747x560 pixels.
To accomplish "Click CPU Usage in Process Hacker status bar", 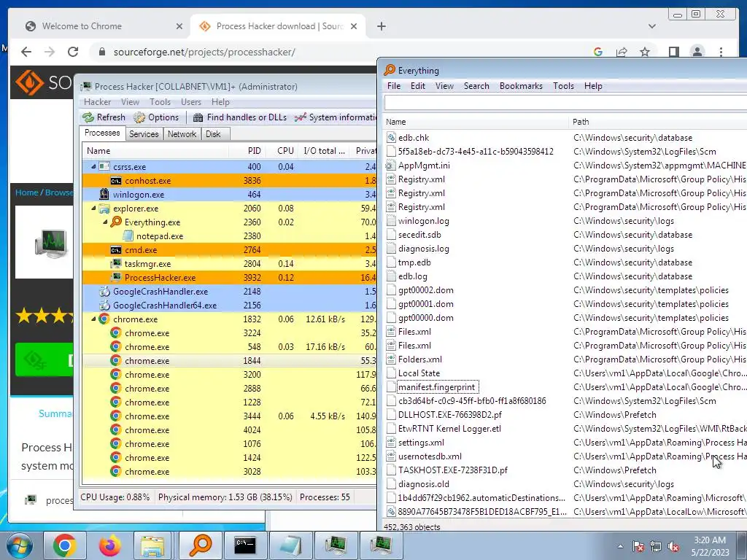I will click(115, 497).
